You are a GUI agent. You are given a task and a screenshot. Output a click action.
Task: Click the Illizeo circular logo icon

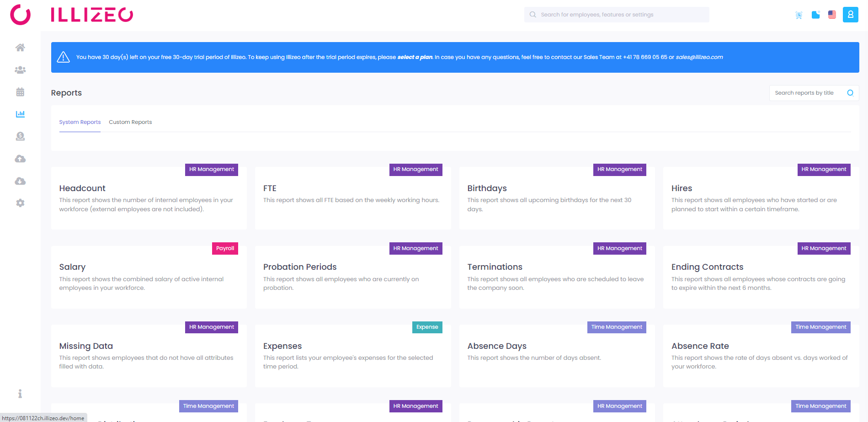click(x=21, y=15)
